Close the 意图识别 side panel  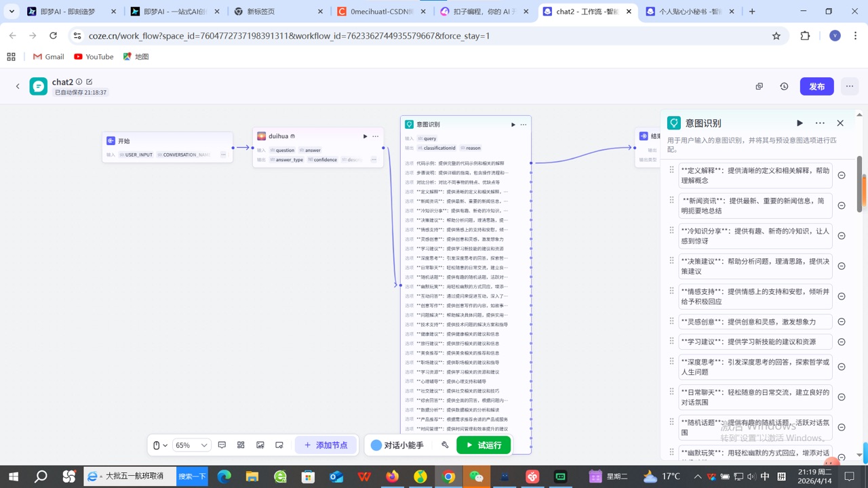pyautogui.click(x=840, y=123)
